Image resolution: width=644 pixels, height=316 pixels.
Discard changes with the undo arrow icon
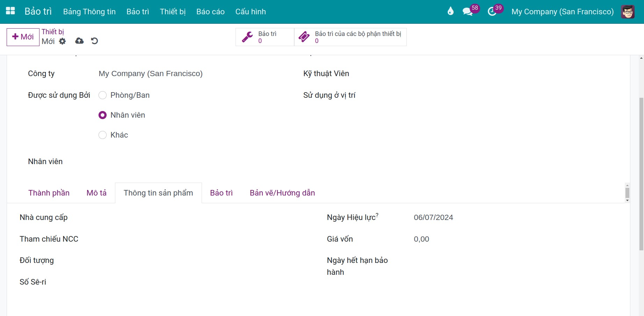click(94, 41)
